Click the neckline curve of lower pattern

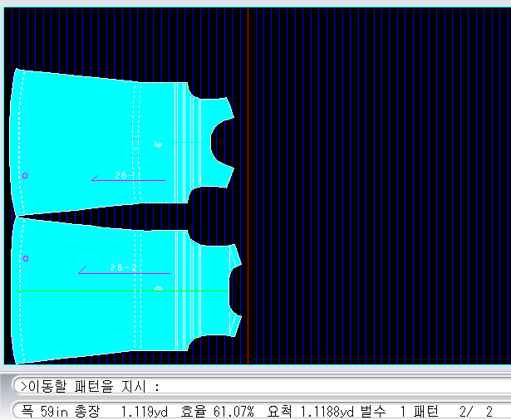233,291
